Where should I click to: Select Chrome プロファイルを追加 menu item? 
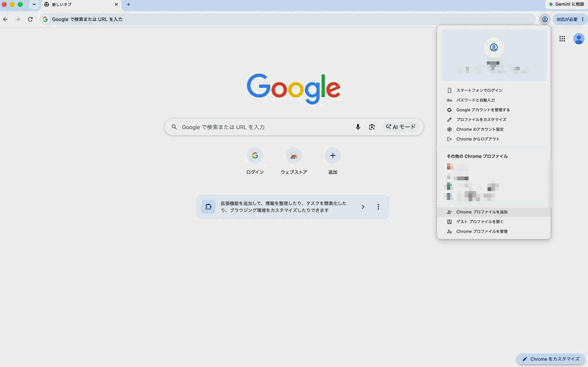point(494,212)
